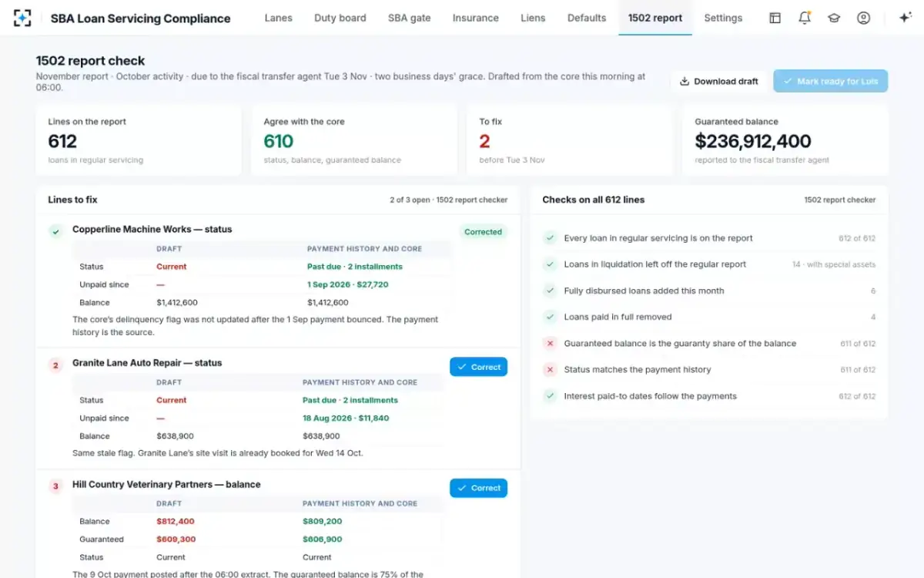Open the Duty board tab
The height and width of the screenshot is (578, 924).
[x=340, y=18]
